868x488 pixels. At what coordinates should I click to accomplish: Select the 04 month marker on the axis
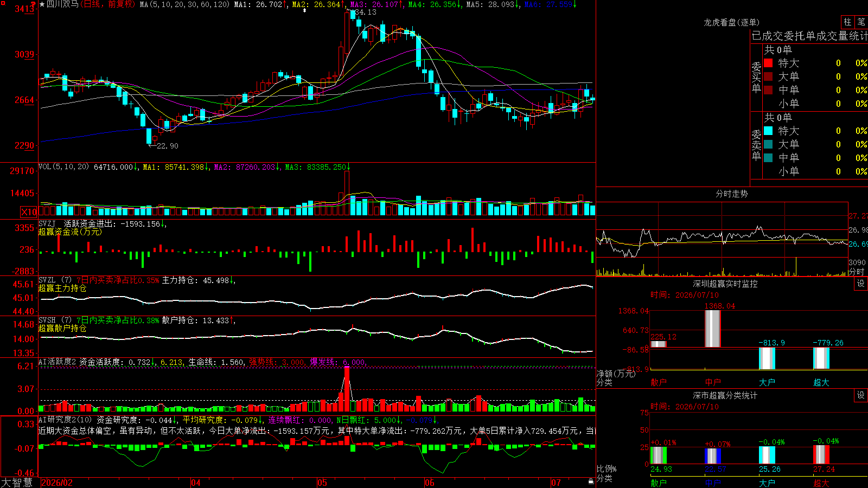pyautogui.click(x=196, y=483)
